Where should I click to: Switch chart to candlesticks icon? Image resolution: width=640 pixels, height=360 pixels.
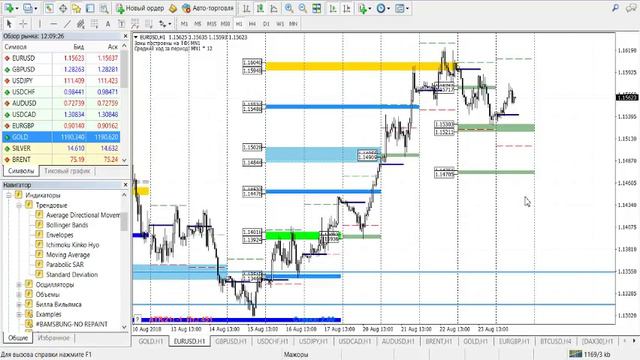(260, 8)
